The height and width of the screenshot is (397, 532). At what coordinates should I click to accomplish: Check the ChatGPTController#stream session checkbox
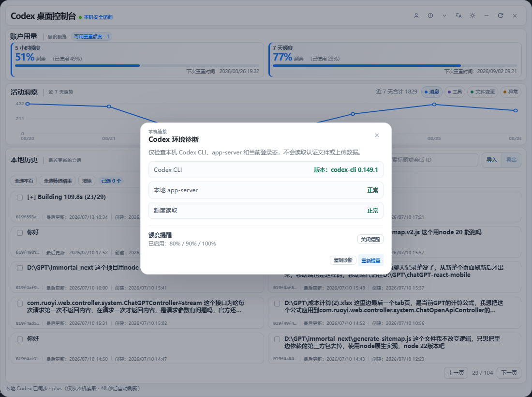[x=20, y=304]
